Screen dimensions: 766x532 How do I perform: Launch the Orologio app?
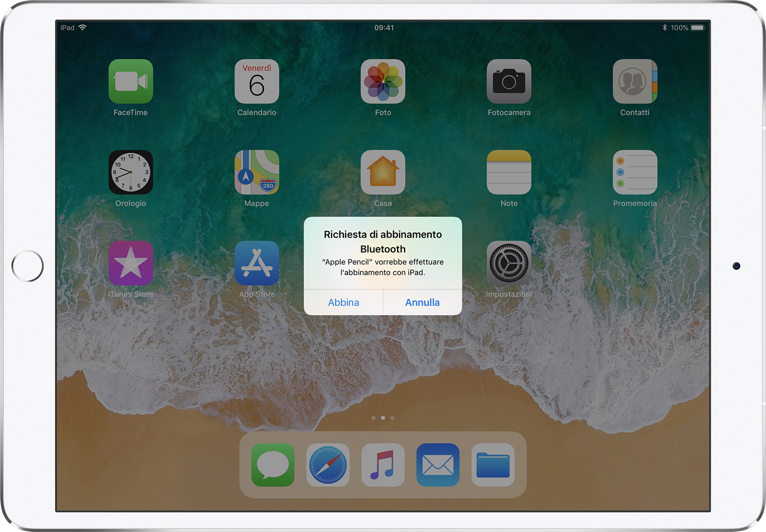pyautogui.click(x=131, y=172)
